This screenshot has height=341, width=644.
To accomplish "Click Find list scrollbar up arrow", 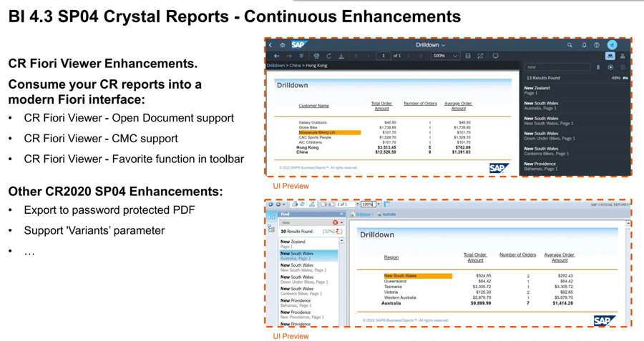I will click(341, 241).
